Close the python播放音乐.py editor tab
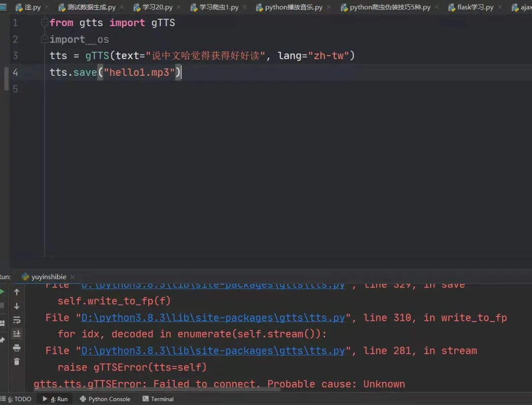The height and width of the screenshot is (405, 532). click(x=329, y=7)
